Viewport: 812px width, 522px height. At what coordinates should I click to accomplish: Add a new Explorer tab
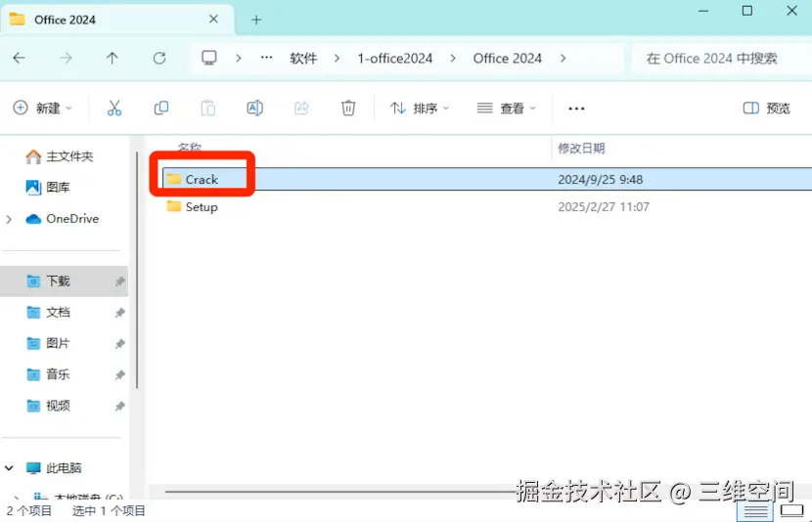tap(256, 20)
